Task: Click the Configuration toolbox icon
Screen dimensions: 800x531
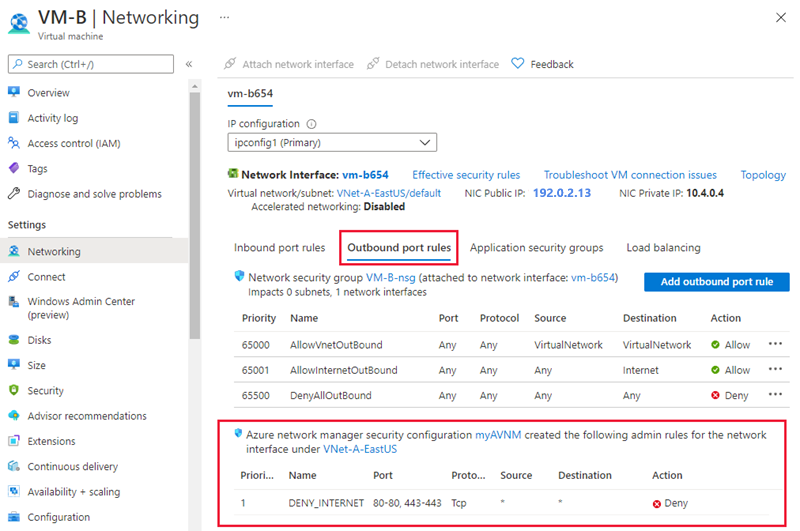Action: [x=14, y=517]
